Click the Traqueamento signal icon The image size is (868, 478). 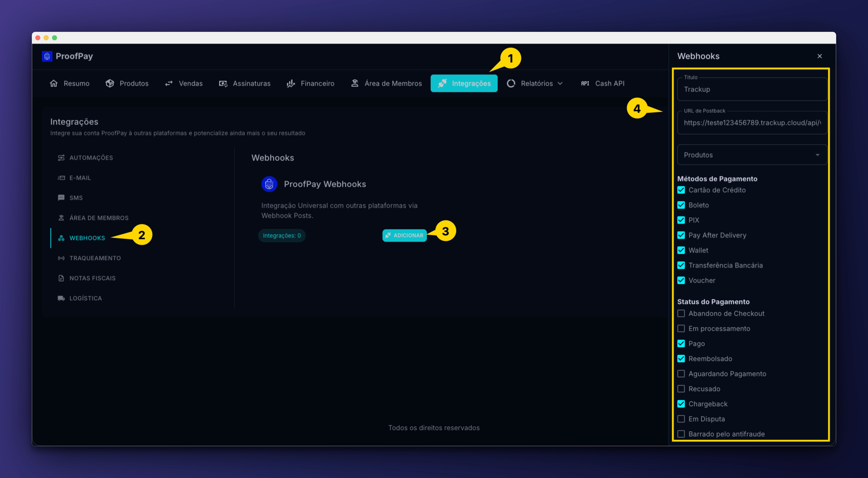(61, 258)
